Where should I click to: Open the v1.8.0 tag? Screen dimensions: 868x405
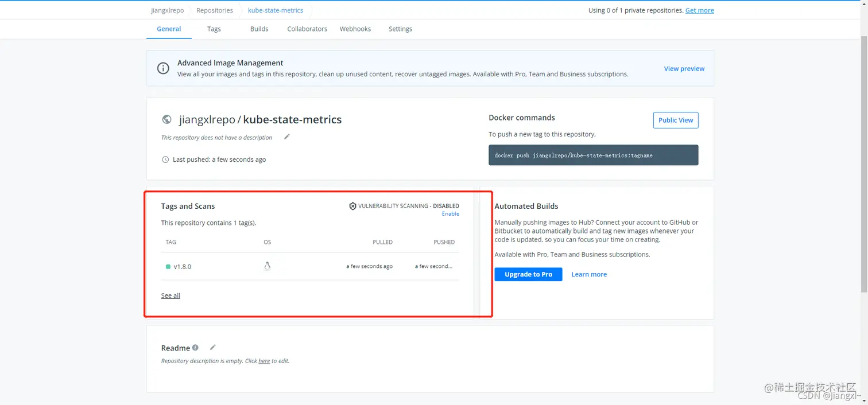(183, 267)
